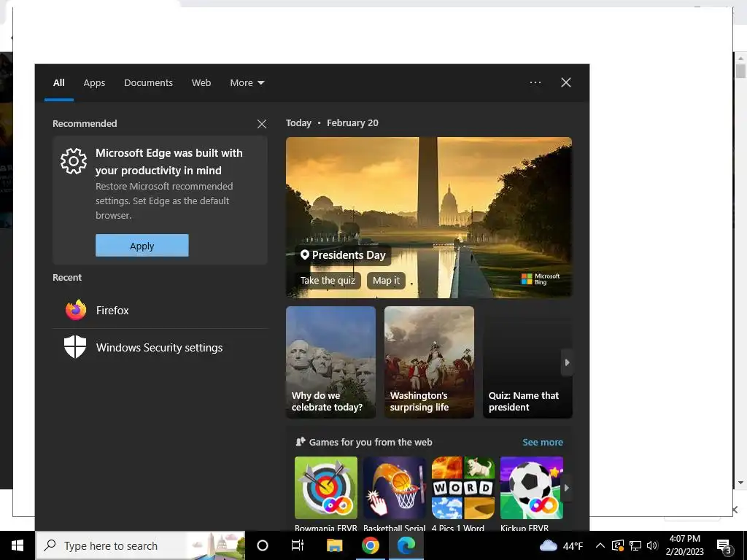747x560 pixels.
Task: Close the search panel with X
Action: (566, 82)
